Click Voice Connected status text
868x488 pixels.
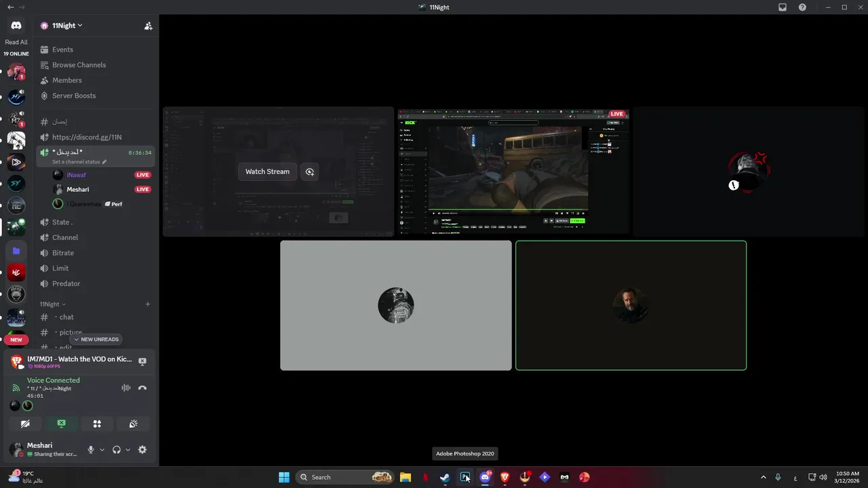(x=54, y=380)
